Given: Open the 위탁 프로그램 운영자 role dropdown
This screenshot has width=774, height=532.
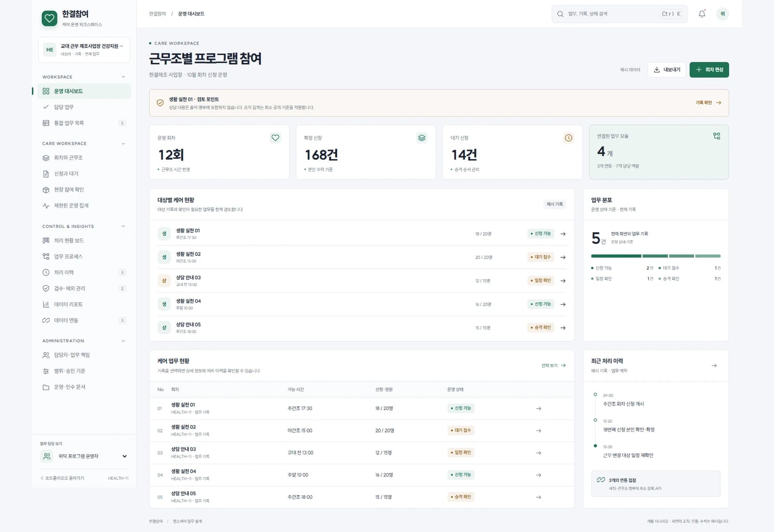Looking at the screenshot, I should (x=84, y=456).
